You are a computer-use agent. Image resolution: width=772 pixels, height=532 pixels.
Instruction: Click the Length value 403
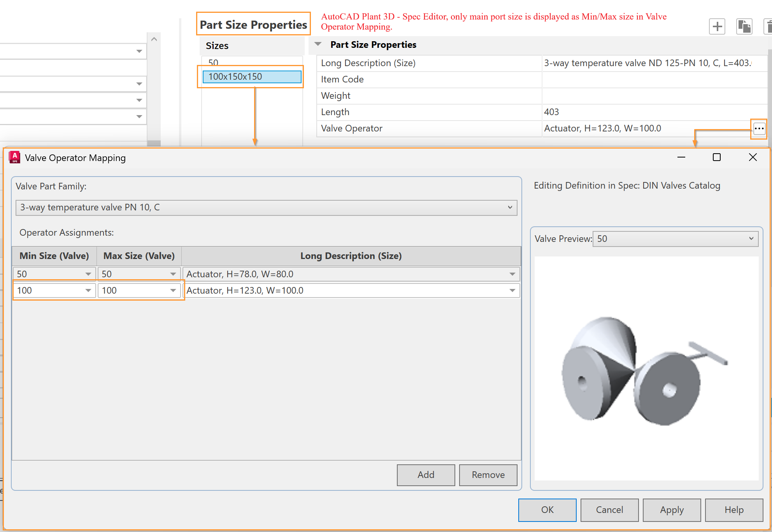(x=654, y=112)
